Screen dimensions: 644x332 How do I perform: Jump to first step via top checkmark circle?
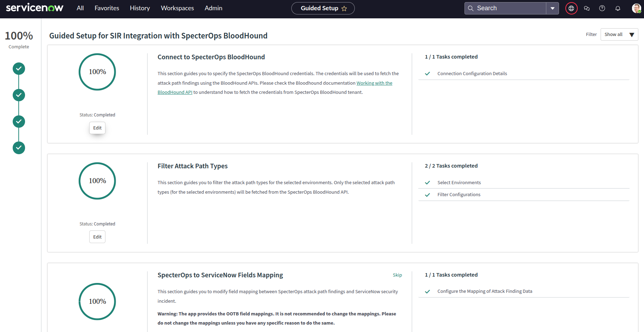(19, 68)
